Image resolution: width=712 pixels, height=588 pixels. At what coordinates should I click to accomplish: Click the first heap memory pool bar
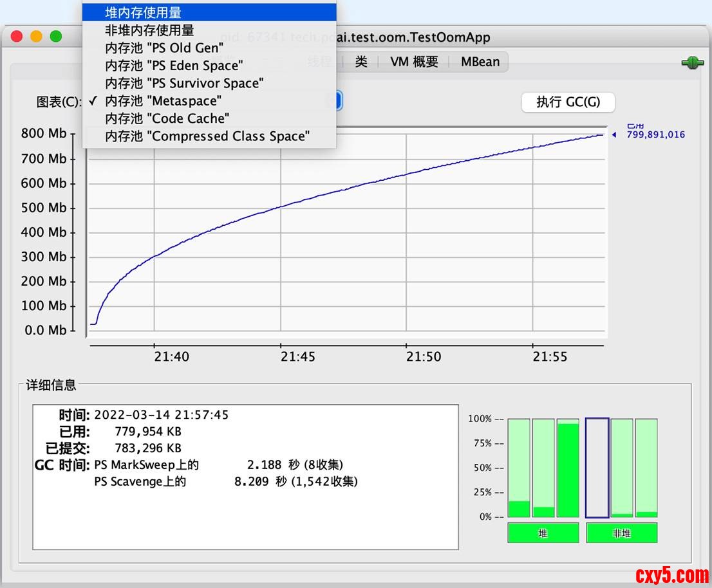pos(519,468)
